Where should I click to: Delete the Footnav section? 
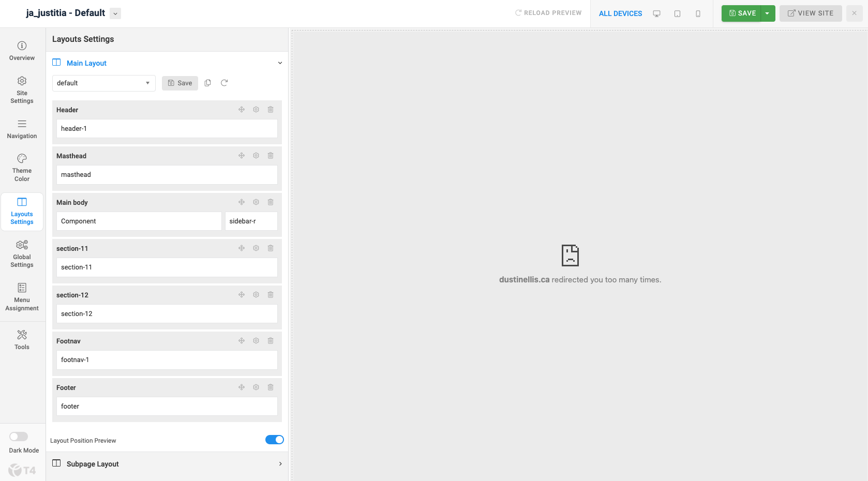(x=271, y=341)
